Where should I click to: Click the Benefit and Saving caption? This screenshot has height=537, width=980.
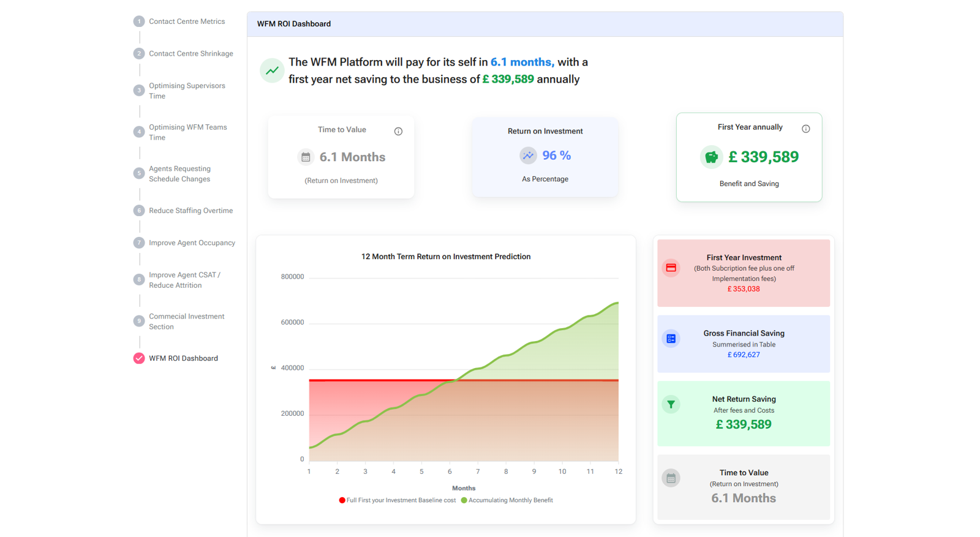click(x=749, y=184)
